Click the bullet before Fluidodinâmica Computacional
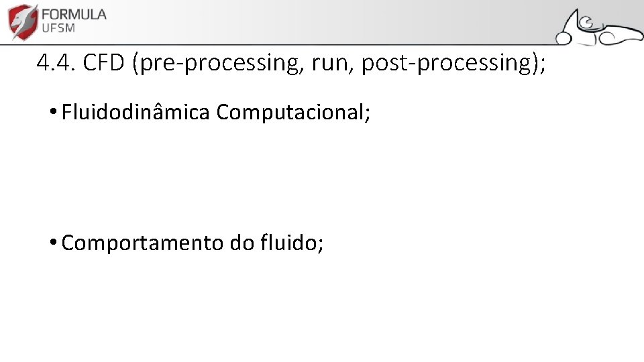644x362 pixels. 52,113
